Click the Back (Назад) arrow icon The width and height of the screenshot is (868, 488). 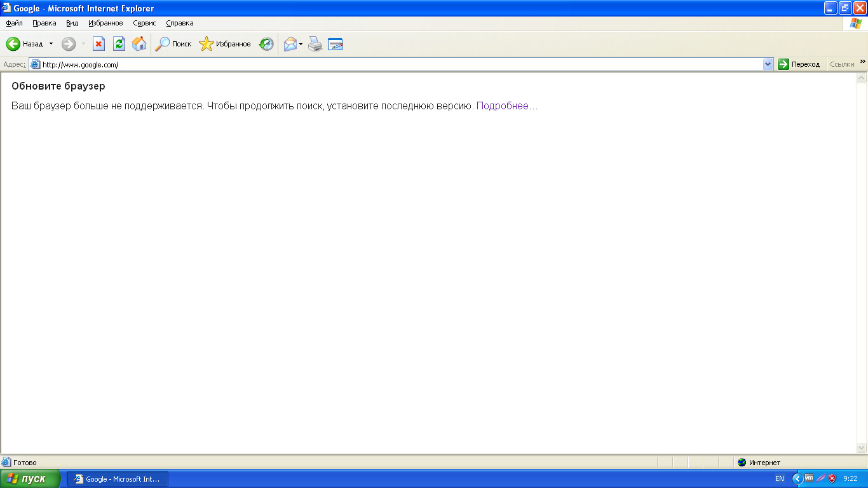[x=13, y=44]
